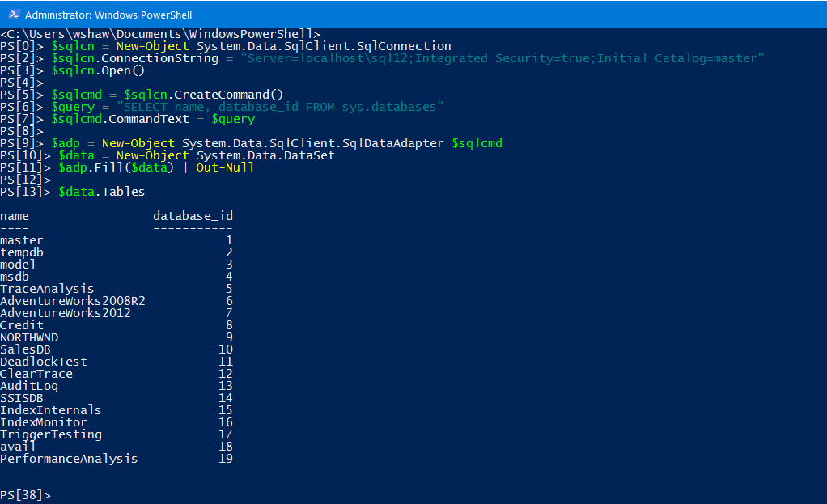Click the $data.Tables command at PS[13]
827x504 pixels.
click(x=101, y=192)
